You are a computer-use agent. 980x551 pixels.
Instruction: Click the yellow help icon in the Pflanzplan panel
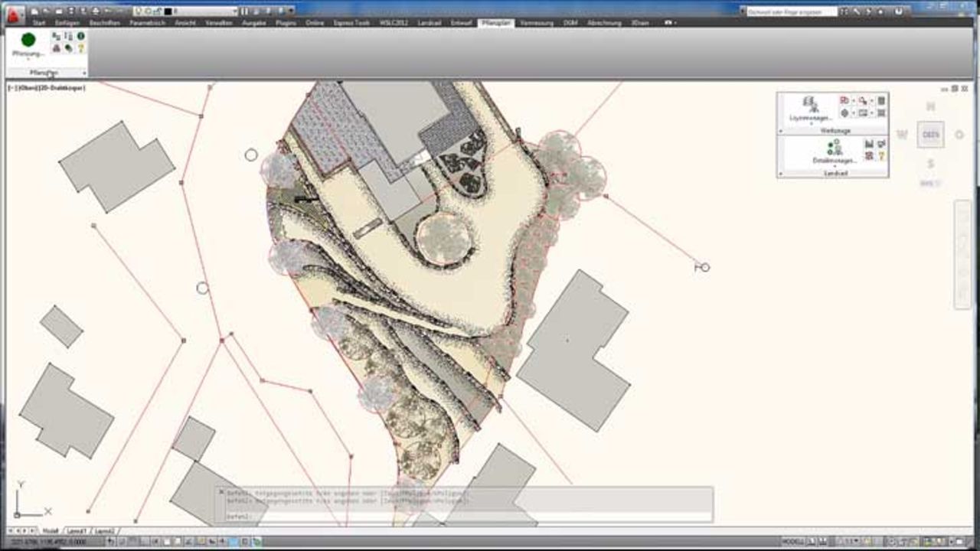(80, 48)
